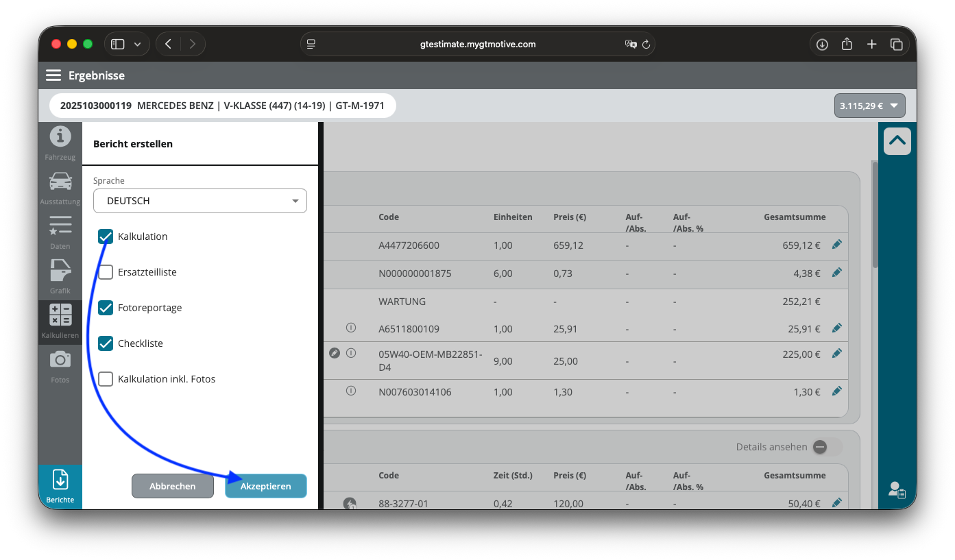The height and width of the screenshot is (560, 955).
Task: Open the hamburger menu beside Ergebnisse
Action: [53, 75]
